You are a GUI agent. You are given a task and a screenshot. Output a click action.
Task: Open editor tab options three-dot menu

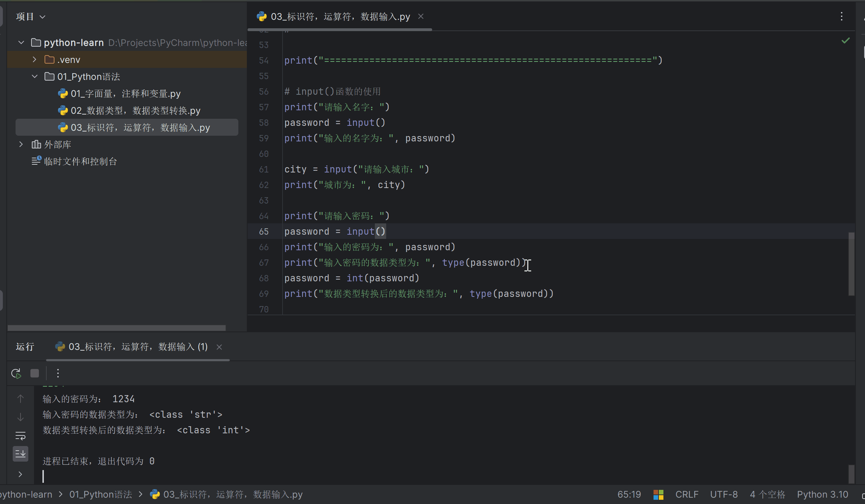(841, 17)
